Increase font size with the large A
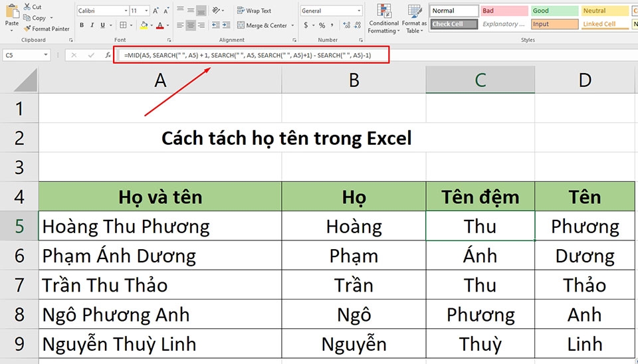 [156, 11]
